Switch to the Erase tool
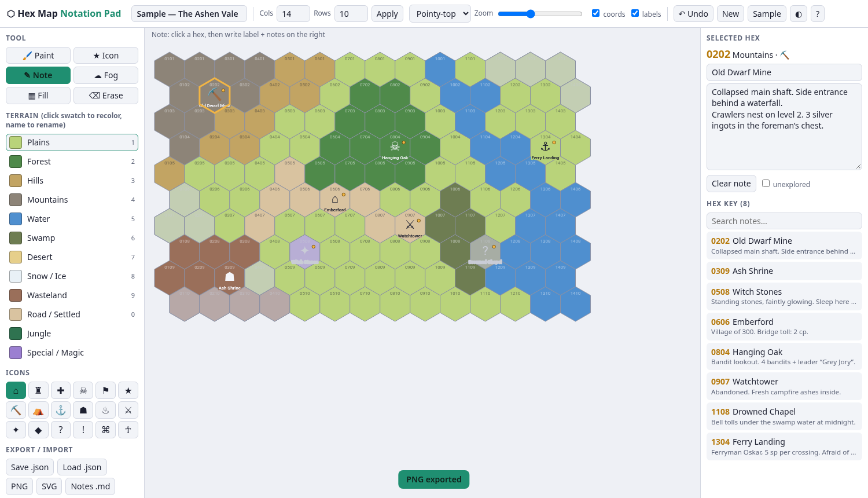Image resolution: width=868 pixels, height=498 pixels. point(106,96)
